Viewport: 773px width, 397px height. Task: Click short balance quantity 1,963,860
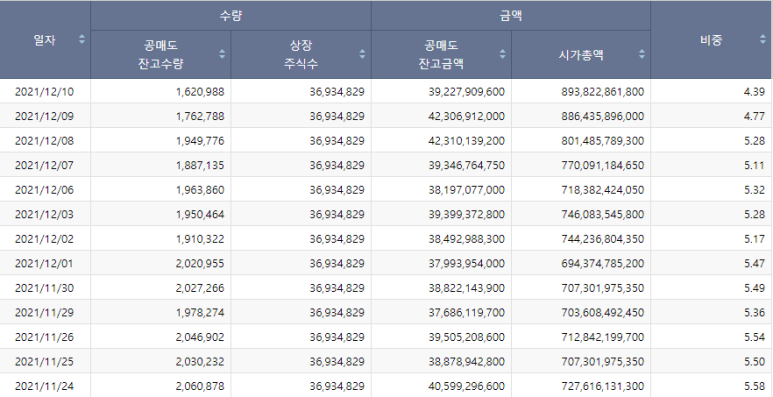pyautogui.click(x=200, y=190)
